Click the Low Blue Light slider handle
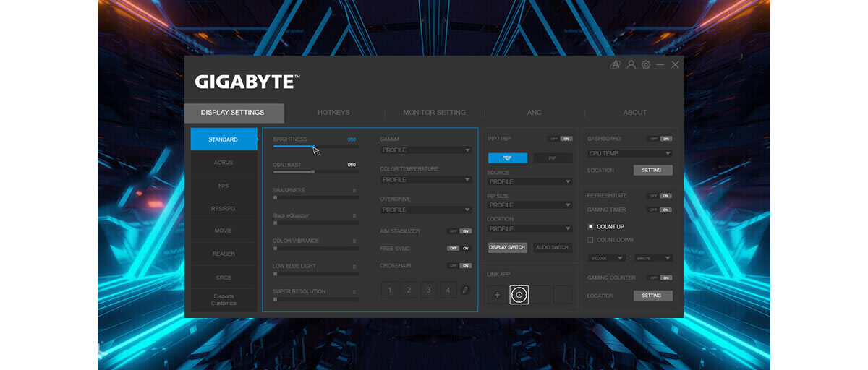This screenshot has width=868, height=370. click(x=275, y=273)
